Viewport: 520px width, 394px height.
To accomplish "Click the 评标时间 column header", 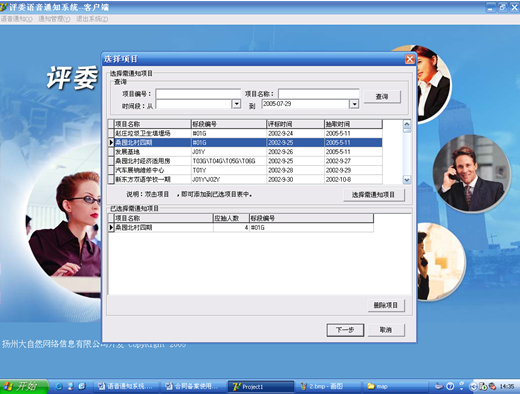I will coord(295,124).
